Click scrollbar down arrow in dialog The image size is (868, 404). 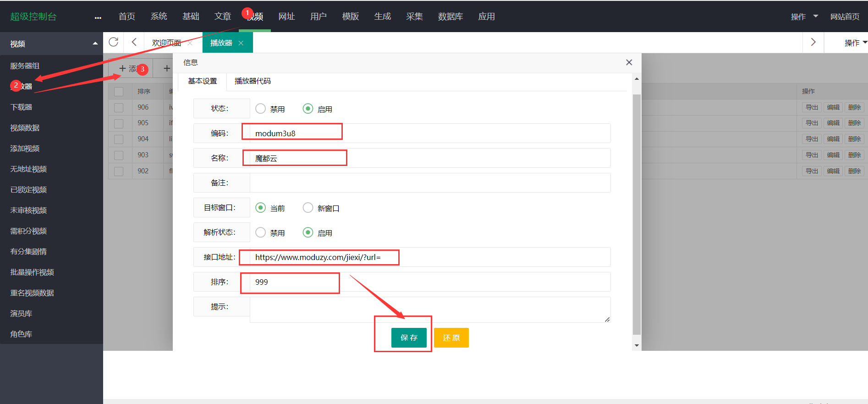pos(637,345)
